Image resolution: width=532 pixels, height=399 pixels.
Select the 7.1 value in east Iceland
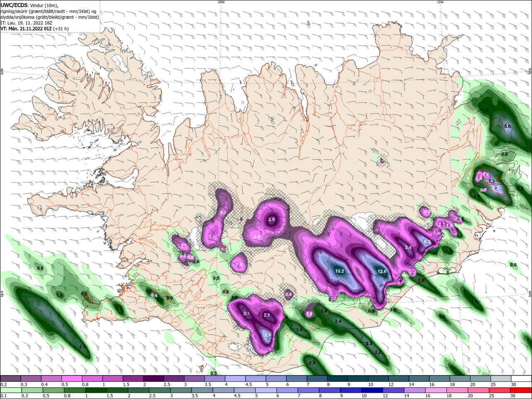click(491, 181)
